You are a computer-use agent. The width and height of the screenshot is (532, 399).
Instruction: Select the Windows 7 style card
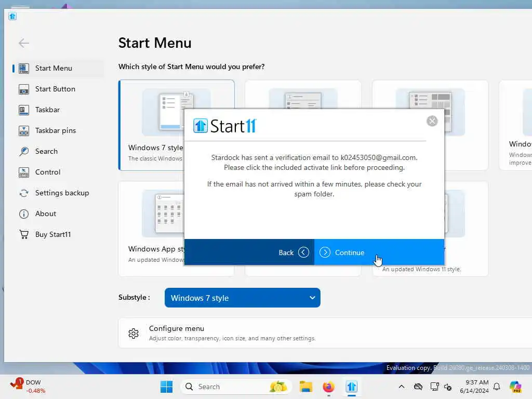(151, 125)
